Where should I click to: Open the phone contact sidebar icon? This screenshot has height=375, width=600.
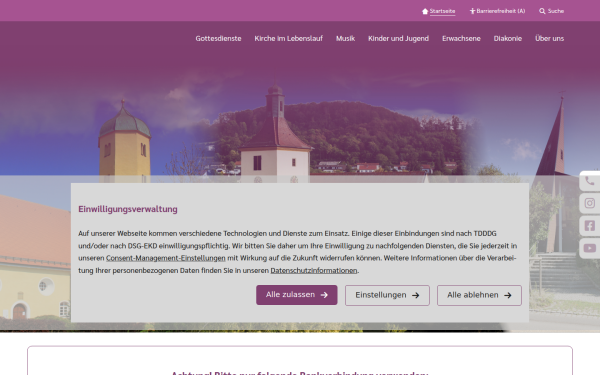(590, 181)
